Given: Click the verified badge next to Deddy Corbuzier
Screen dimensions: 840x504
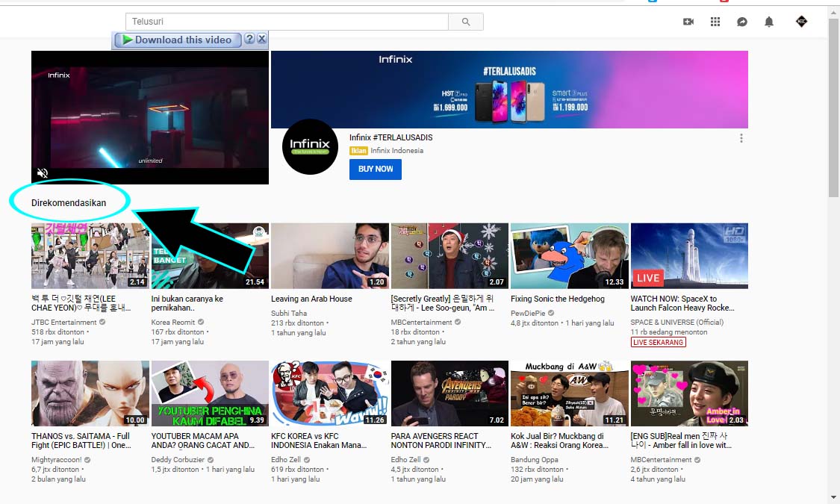Looking at the screenshot, I should [211, 459].
